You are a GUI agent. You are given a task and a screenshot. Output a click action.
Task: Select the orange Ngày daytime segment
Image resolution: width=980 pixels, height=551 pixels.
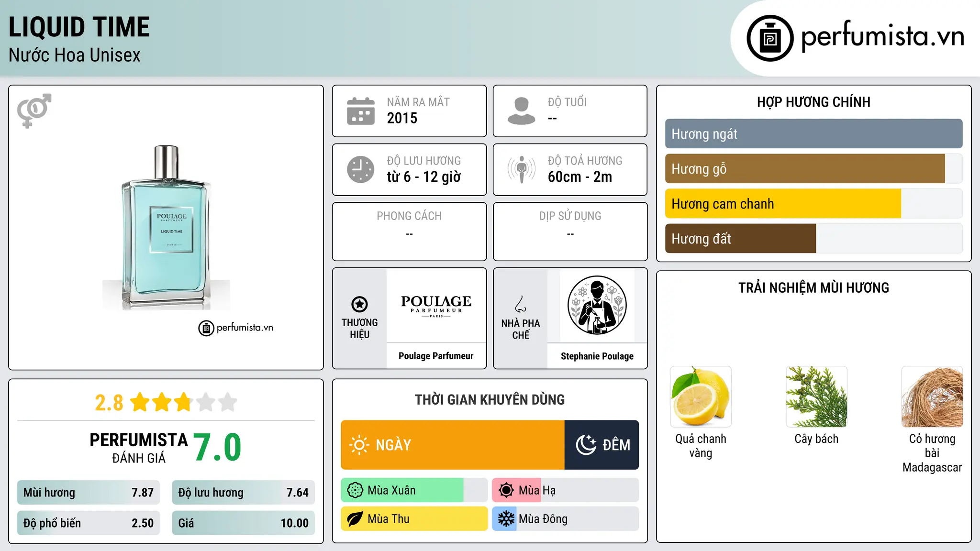click(x=453, y=445)
